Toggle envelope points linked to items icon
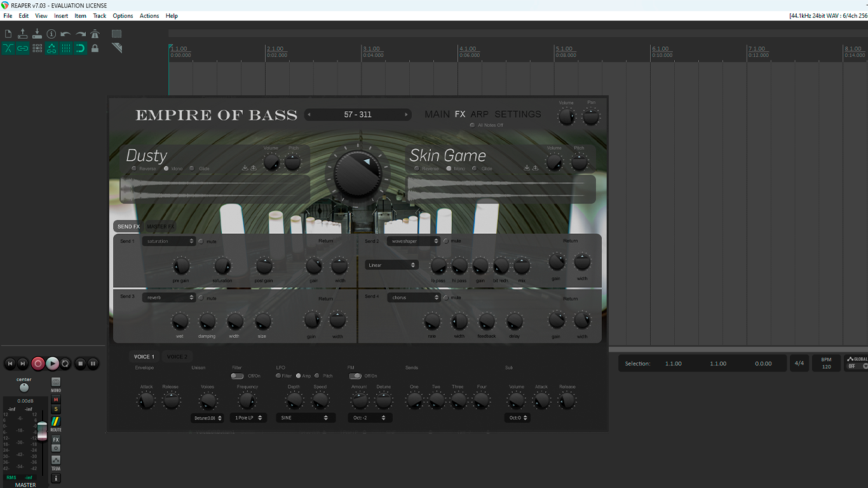Screen dimensions: 868x488 tap(51, 48)
